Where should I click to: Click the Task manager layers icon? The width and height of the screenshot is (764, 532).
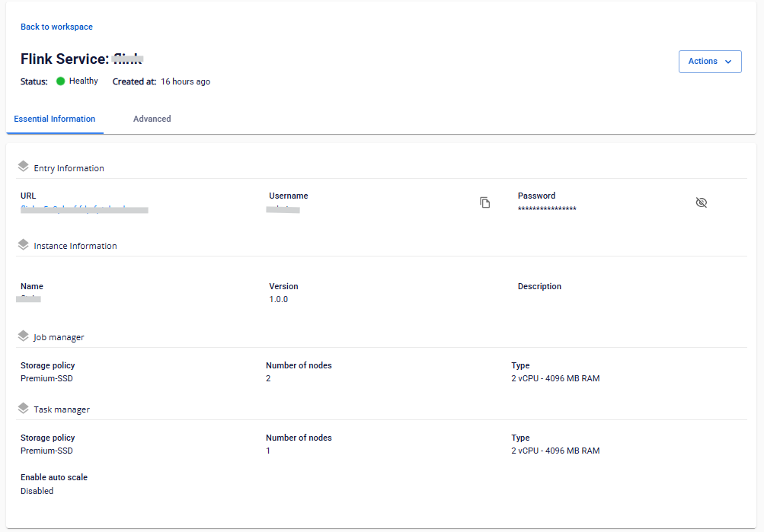(x=24, y=408)
